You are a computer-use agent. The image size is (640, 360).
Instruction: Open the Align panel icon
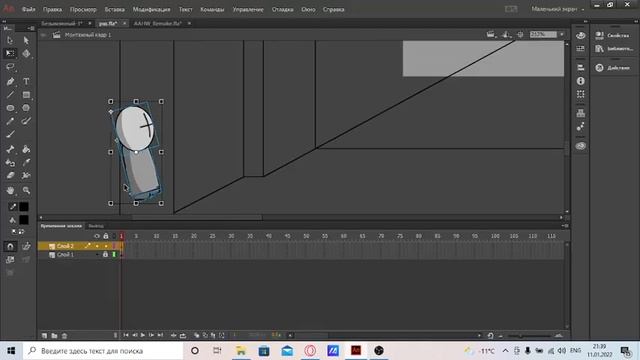pyautogui.click(x=580, y=67)
